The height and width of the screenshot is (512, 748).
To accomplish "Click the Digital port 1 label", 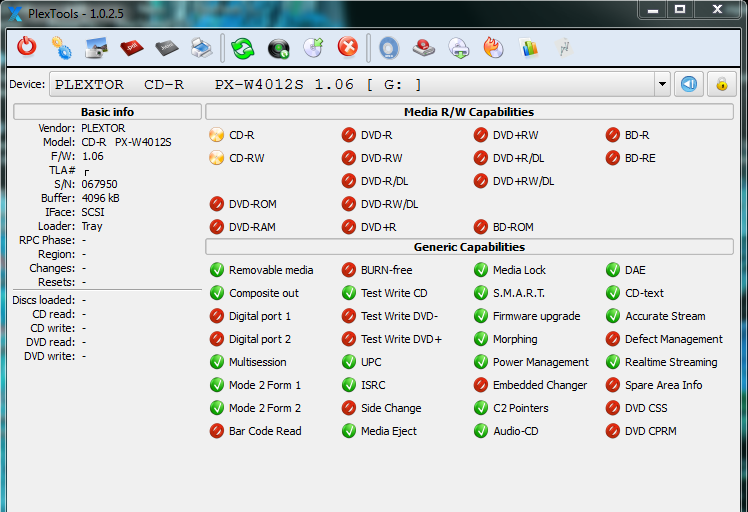I will click(260, 316).
